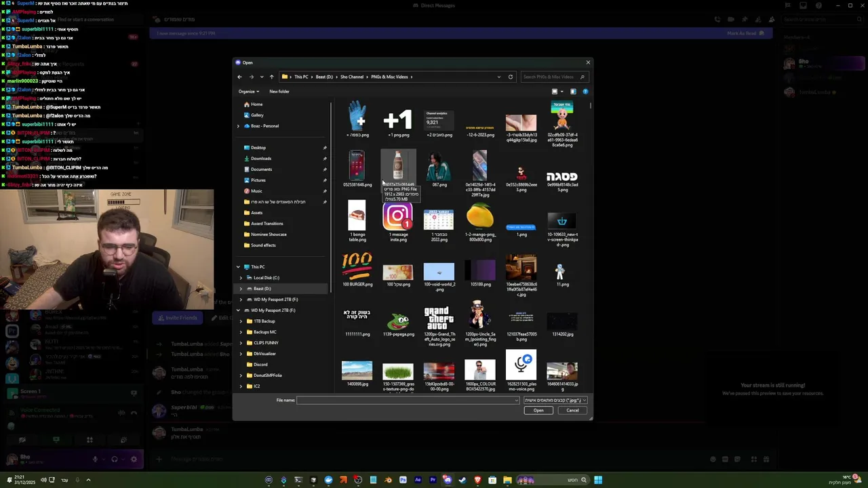Select the '1400898.jpg' landscape image

point(357,374)
